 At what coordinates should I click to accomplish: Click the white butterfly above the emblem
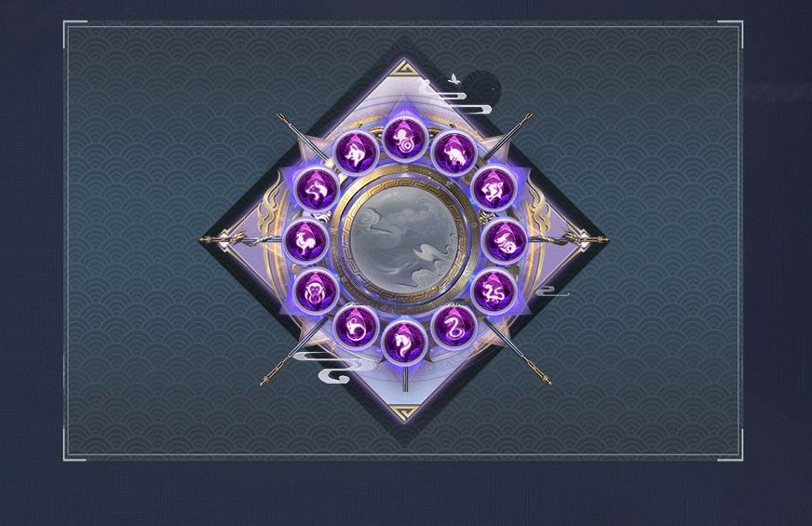click(454, 79)
